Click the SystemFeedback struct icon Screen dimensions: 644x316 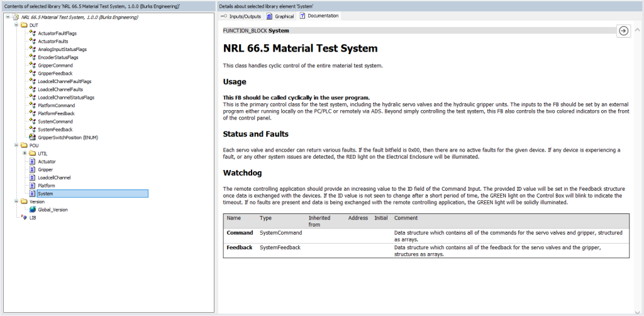(x=33, y=130)
